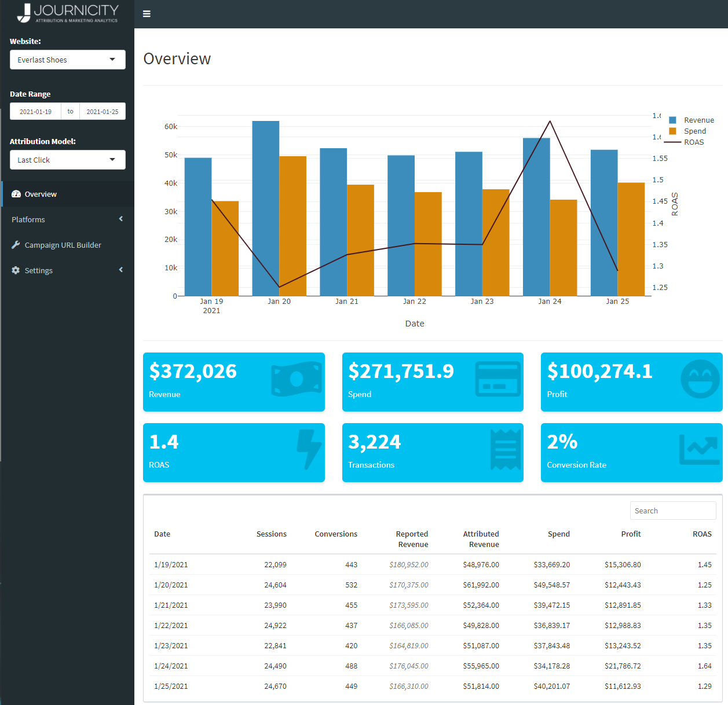Click the Jan 24 spend bar in chart
Image resolution: width=728 pixels, height=705 pixels.
(x=564, y=248)
